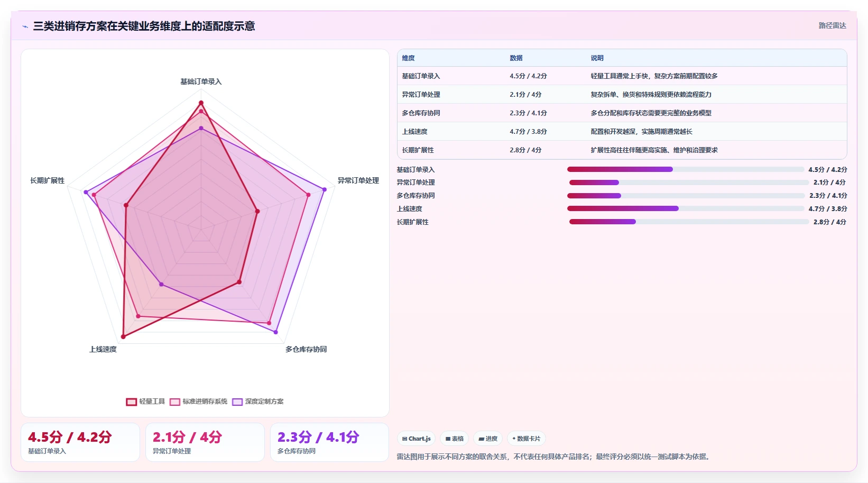Click the Chart.js tag chip
868x483 pixels.
pyautogui.click(x=416, y=439)
